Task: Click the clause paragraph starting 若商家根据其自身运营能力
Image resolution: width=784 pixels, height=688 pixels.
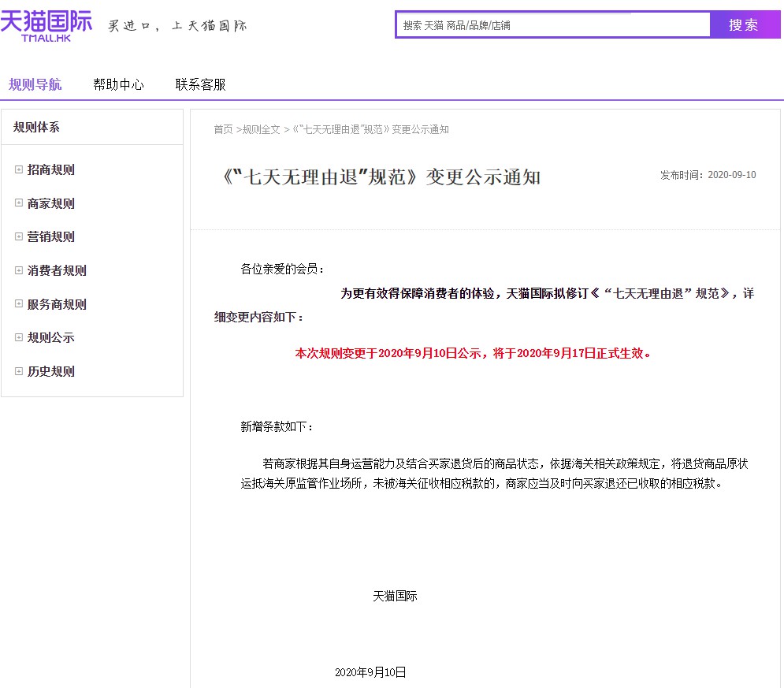Action: click(x=494, y=474)
